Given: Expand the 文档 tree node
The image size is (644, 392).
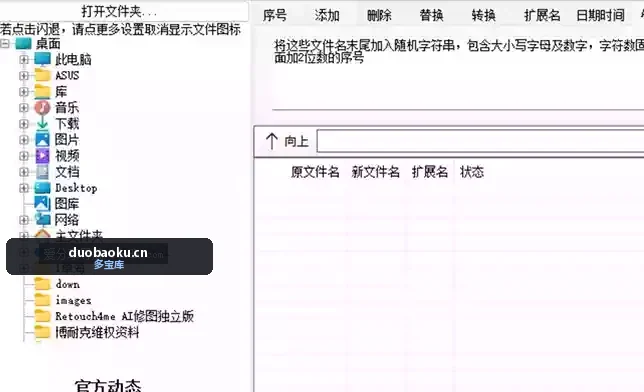Looking at the screenshot, I should (x=24, y=172).
